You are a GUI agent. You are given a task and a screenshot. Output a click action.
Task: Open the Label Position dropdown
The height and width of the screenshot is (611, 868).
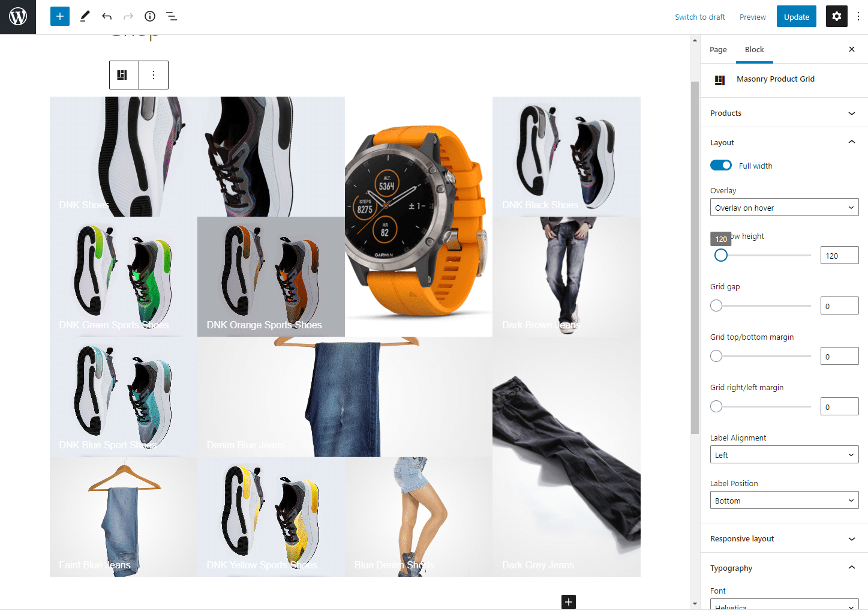784,501
